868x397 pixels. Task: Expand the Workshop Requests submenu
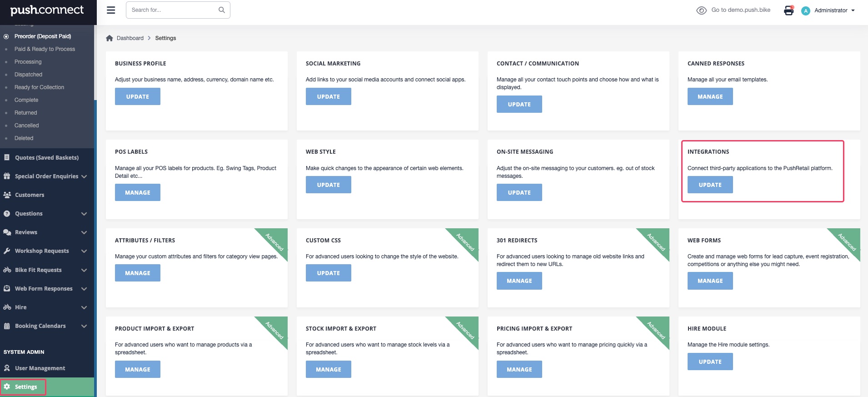point(84,251)
